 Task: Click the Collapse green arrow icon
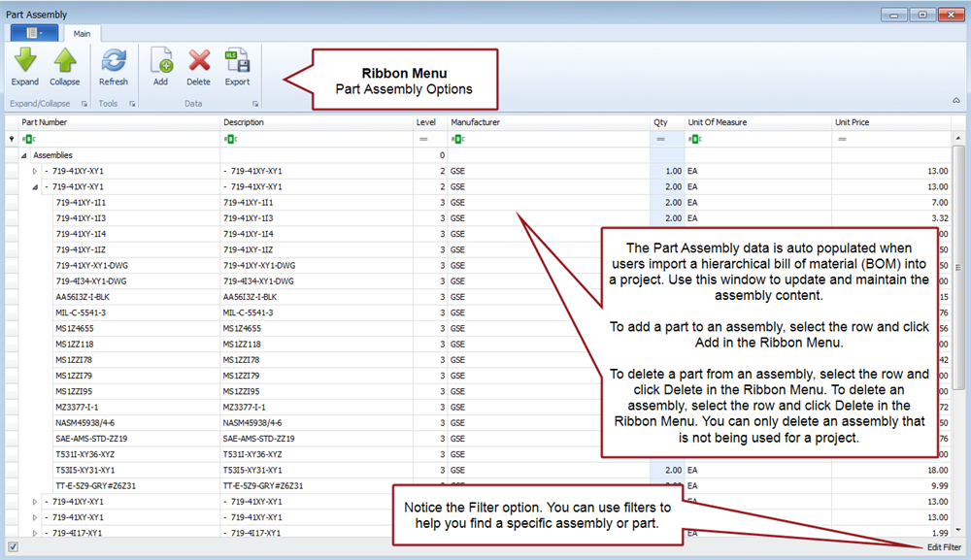click(65, 62)
